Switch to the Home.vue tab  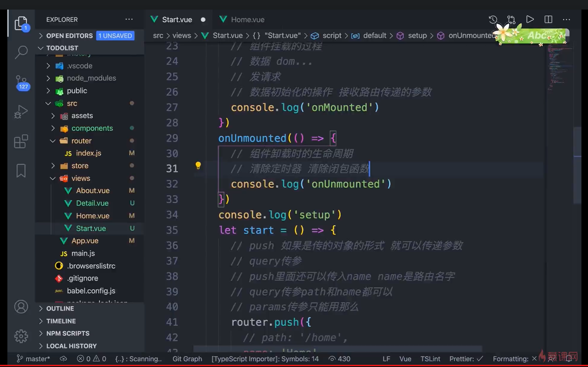[x=247, y=20]
